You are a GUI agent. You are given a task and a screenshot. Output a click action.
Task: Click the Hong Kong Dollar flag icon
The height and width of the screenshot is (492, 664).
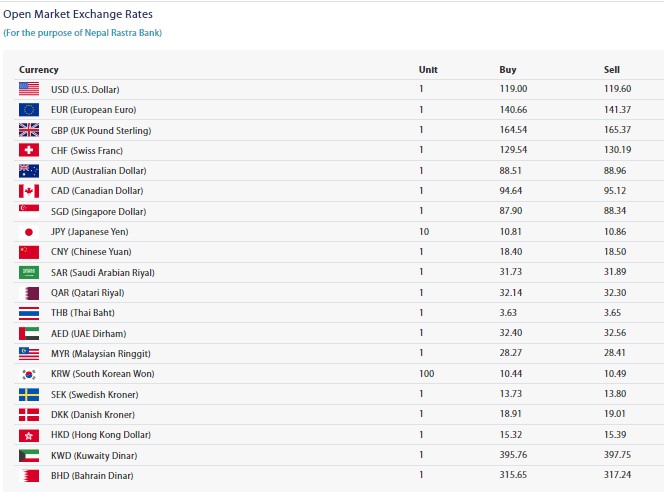click(x=29, y=435)
